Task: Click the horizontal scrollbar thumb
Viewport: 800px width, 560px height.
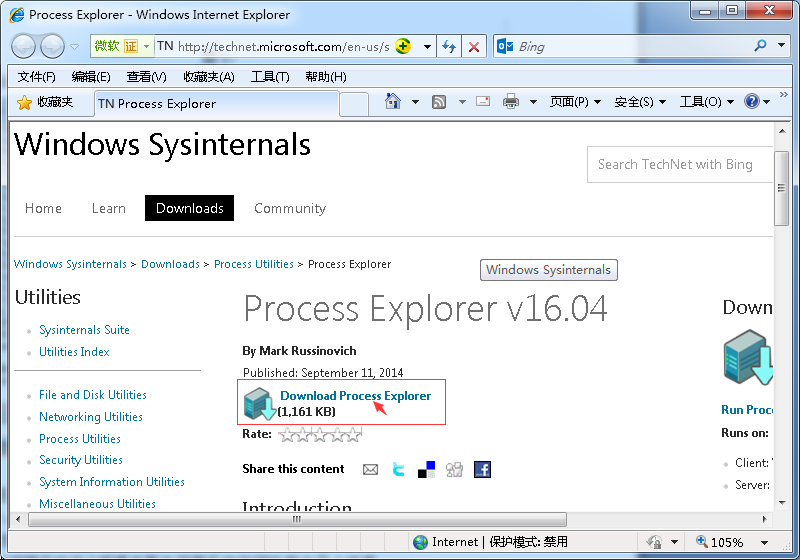Action: (296, 520)
